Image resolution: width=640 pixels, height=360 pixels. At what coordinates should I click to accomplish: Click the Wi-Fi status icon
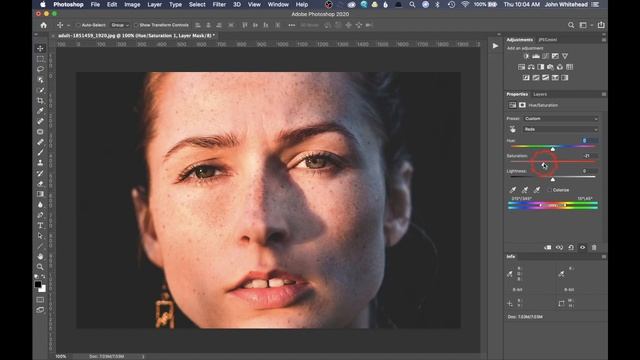[x=465, y=4]
